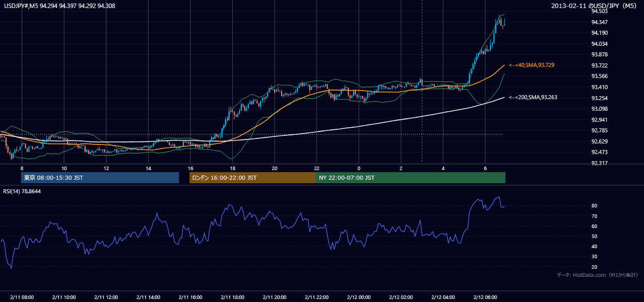Click price level 92.629 on the axis
The image size is (644, 302).
pyautogui.click(x=600, y=141)
